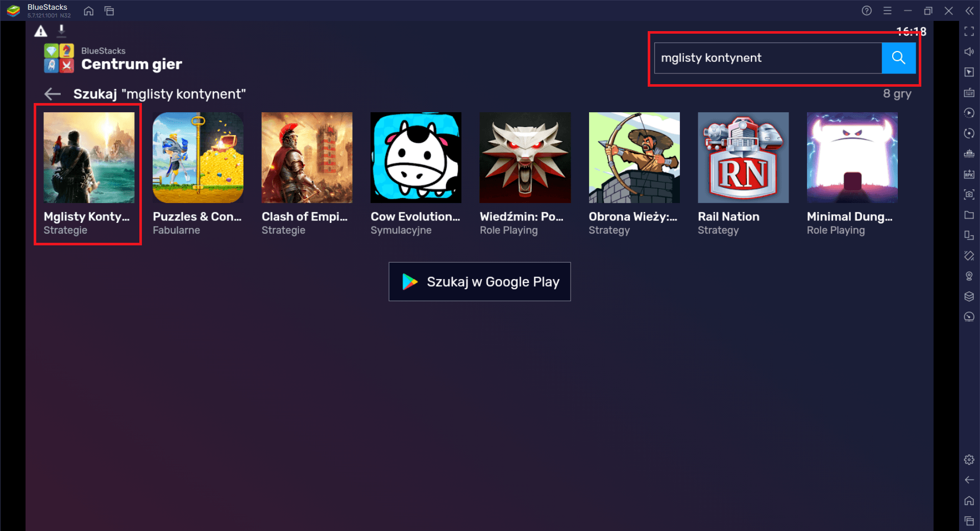Screen dimensions: 980x531
Task: Click home icon in title bar
Action: [89, 11]
